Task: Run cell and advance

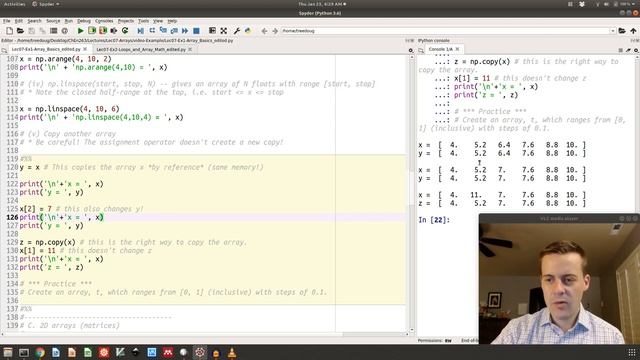Action: [103, 31]
